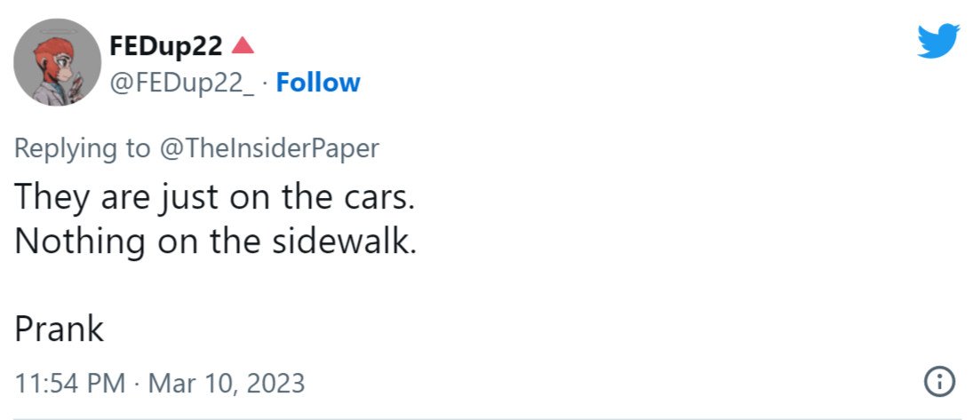Click the divider line below the timestamp
The image size is (980, 420).
[490, 418]
